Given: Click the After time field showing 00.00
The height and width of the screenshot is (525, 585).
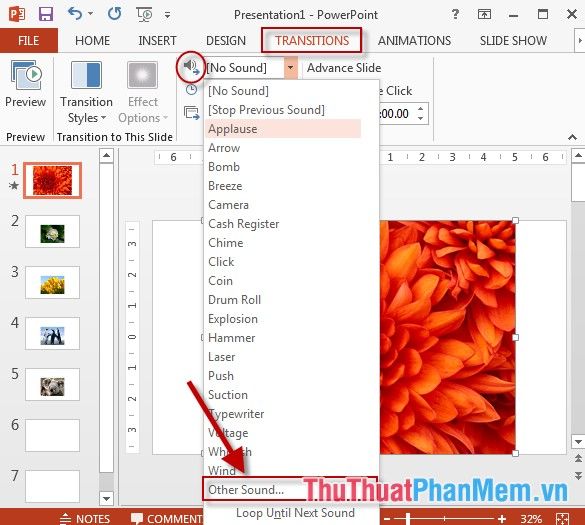Looking at the screenshot, I should pos(396,113).
